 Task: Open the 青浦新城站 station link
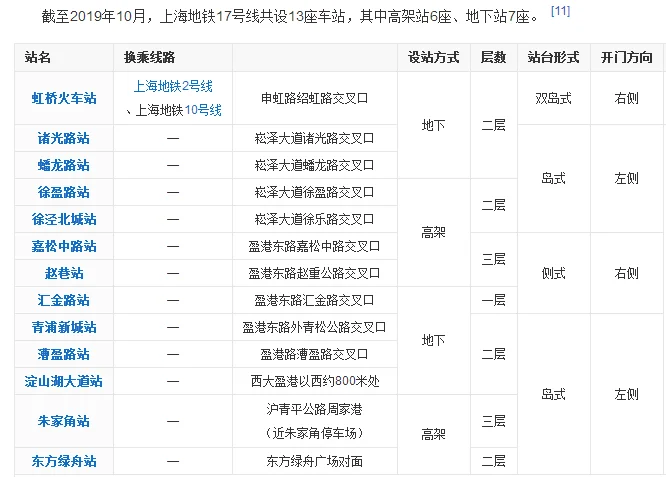[64, 327]
